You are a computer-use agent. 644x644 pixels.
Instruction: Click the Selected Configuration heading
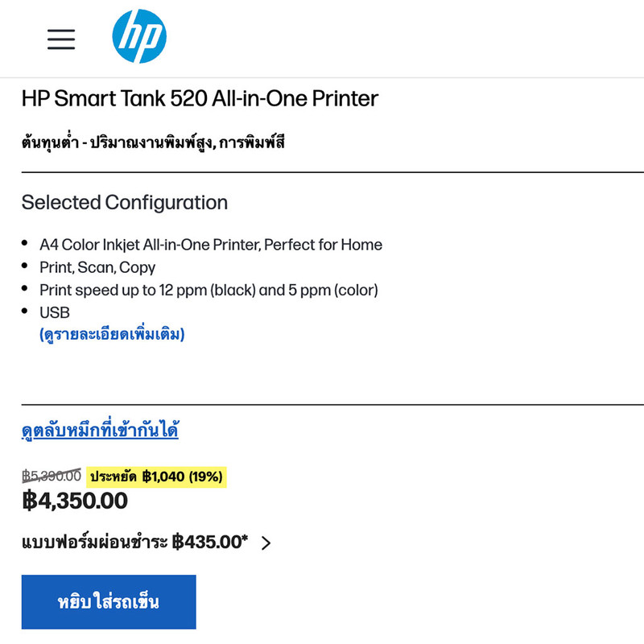pyautogui.click(x=125, y=203)
